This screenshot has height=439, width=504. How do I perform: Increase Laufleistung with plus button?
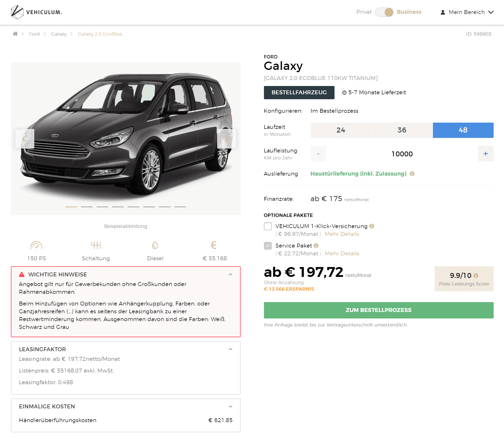click(486, 154)
